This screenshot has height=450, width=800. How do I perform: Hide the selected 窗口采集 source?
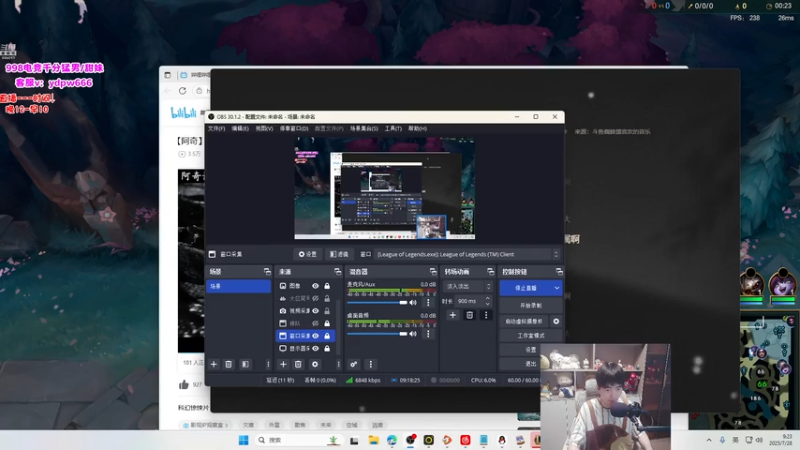pyautogui.click(x=315, y=336)
